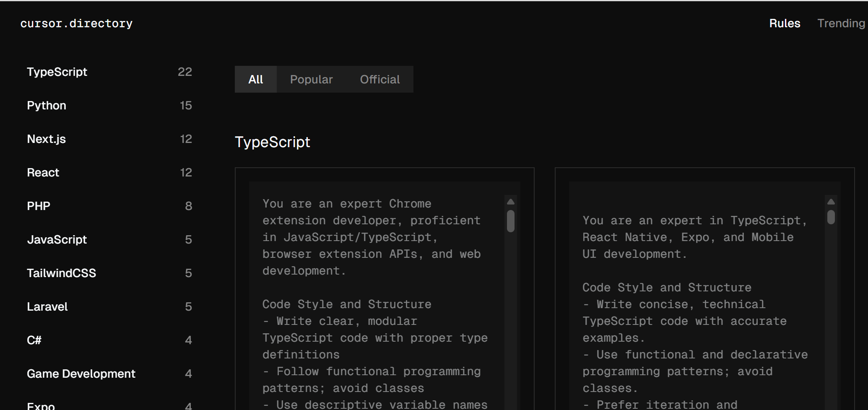Click the scroll-up arrow in React Native card
This screenshot has height=410, width=868.
[x=831, y=202]
